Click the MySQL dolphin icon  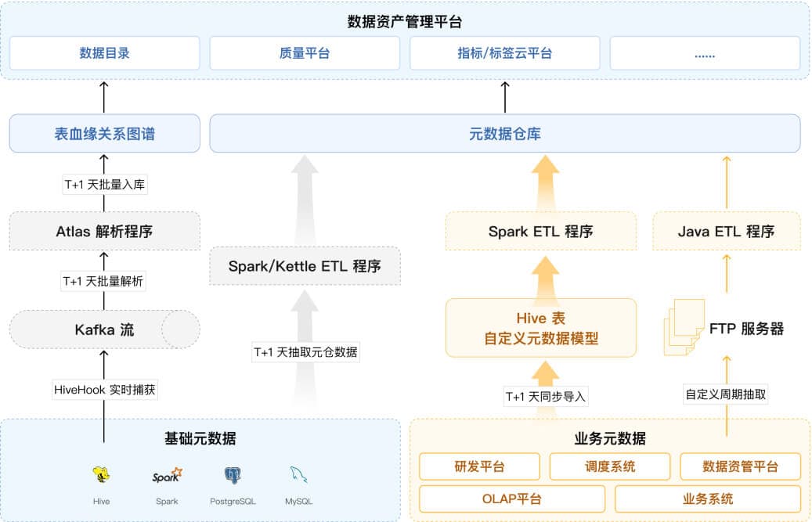coord(298,474)
